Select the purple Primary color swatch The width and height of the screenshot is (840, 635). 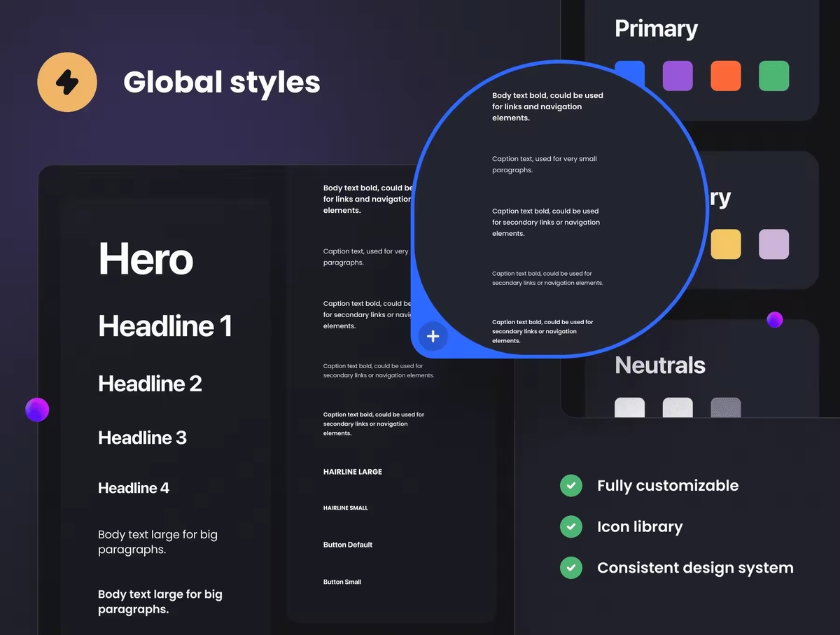(x=678, y=76)
